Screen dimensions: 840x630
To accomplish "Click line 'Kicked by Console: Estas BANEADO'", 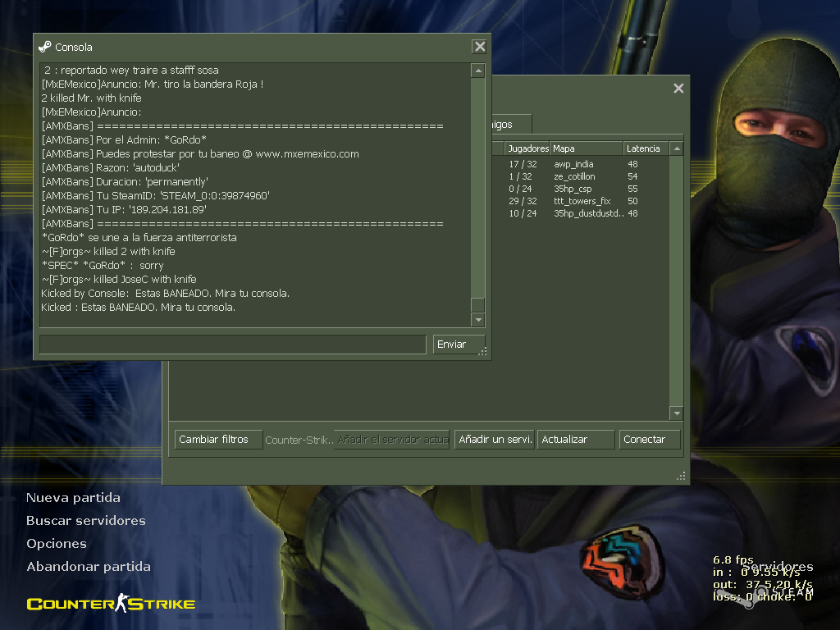I will point(165,294).
